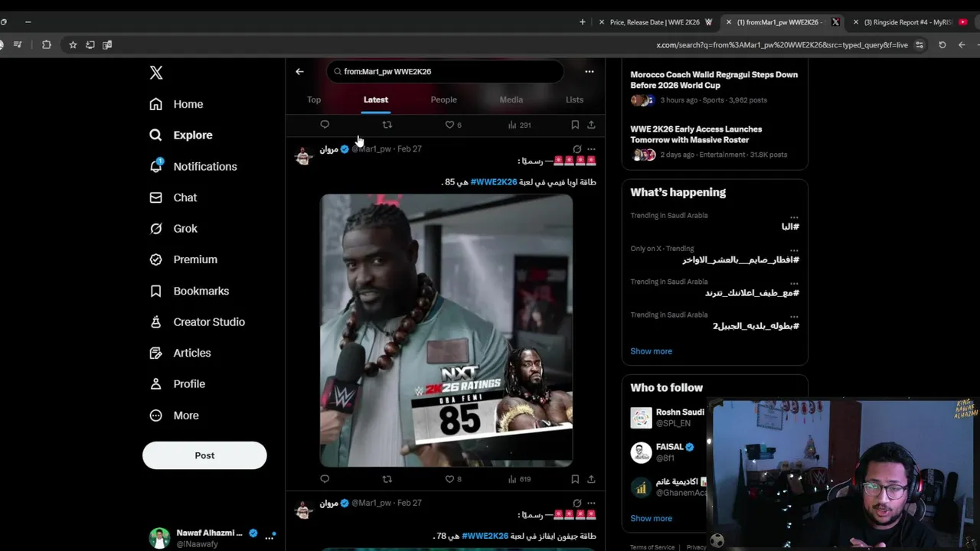
Task: View analytics showing 619 views
Action: [x=519, y=479]
